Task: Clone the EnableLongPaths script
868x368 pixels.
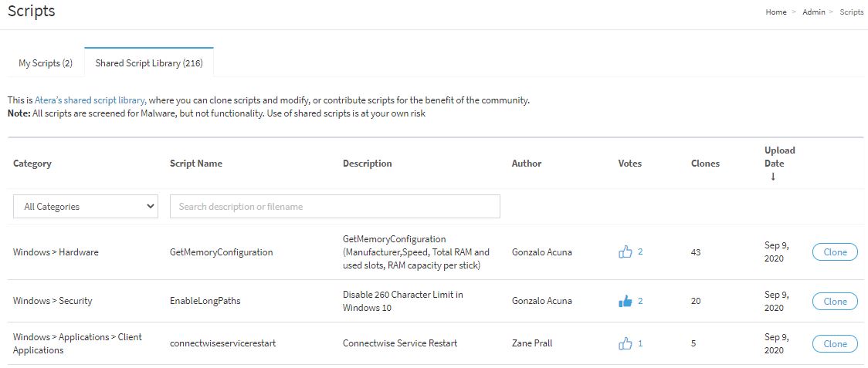Action: [835, 302]
